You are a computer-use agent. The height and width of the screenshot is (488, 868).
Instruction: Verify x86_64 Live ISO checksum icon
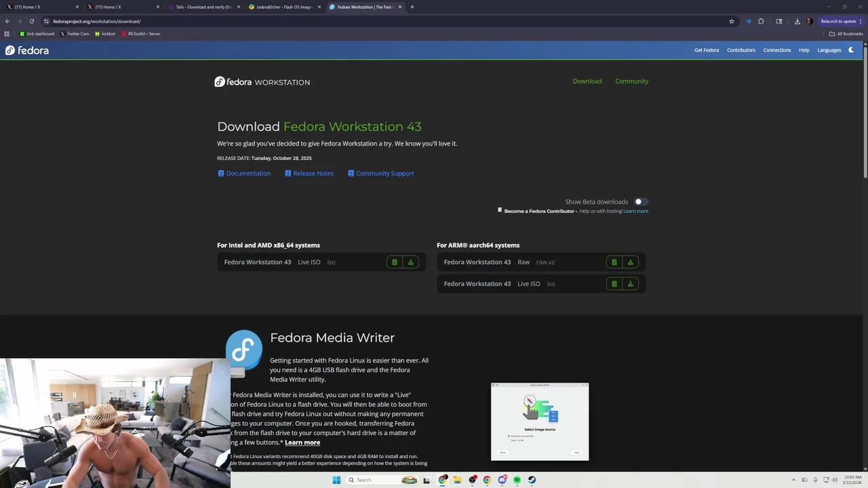[x=394, y=262]
